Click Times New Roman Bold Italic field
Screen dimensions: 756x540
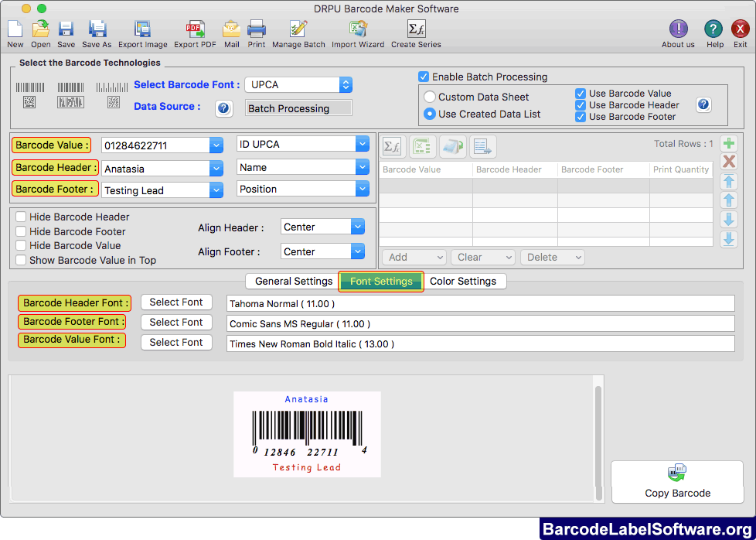[480, 343]
